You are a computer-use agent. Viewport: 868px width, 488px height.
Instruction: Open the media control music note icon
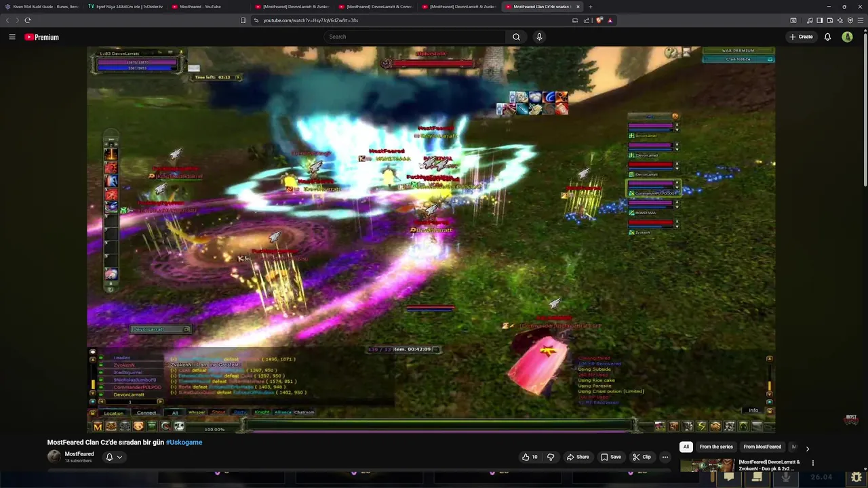click(810, 20)
